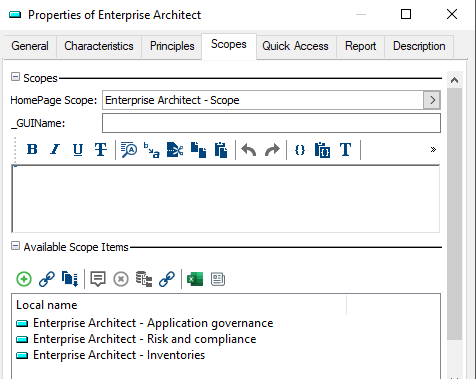The height and width of the screenshot is (379, 476).
Task: Paste as field using clipboard-braces icon
Action: 322,150
